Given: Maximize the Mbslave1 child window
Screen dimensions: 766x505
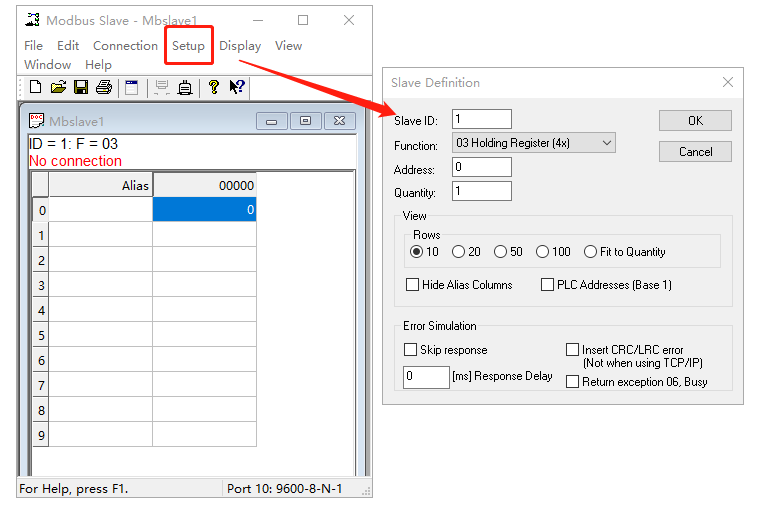Looking at the screenshot, I should (306, 121).
